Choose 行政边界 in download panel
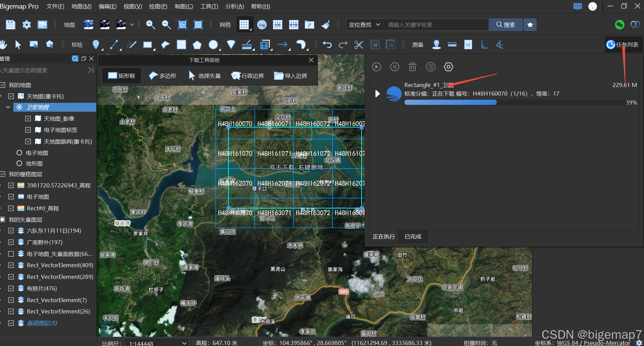This screenshot has height=346, width=644. click(x=248, y=76)
